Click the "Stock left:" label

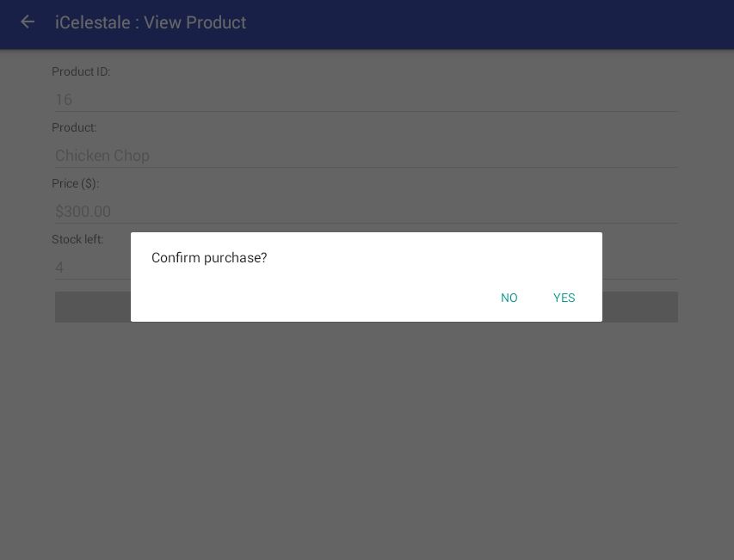click(77, 239)
